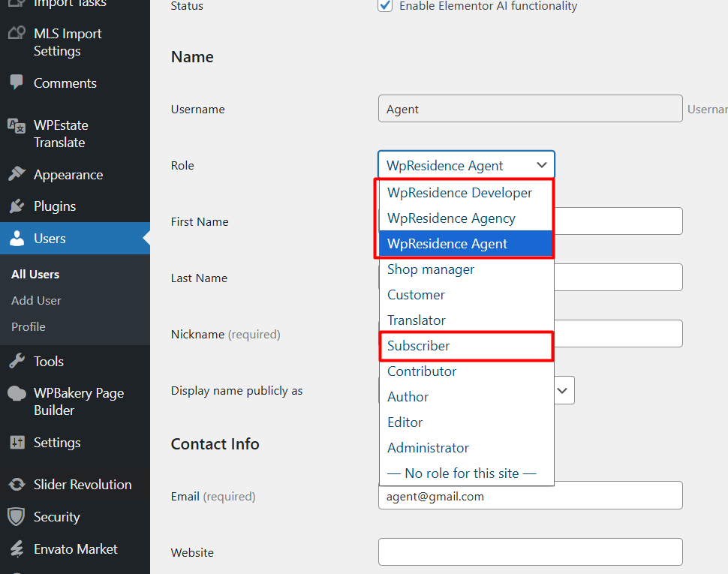728x574 pixels.
Task: Select Author role option
Action: pos(466,397)
